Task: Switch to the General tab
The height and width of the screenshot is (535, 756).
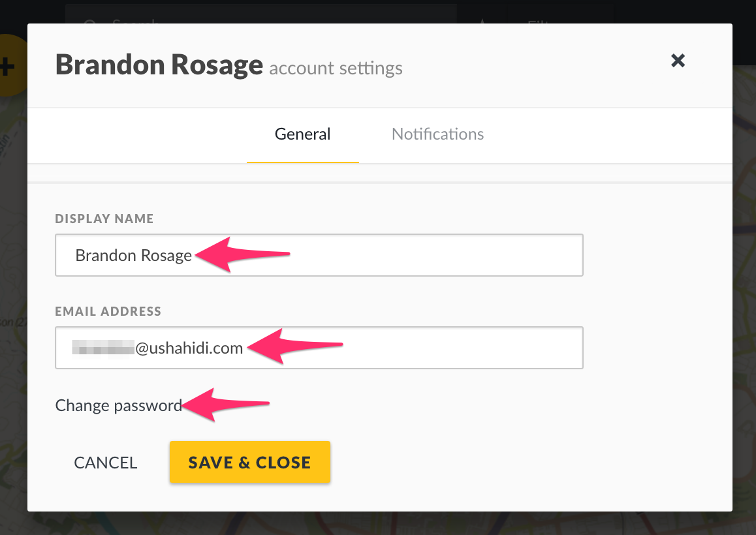Action: tap(303, 134)
